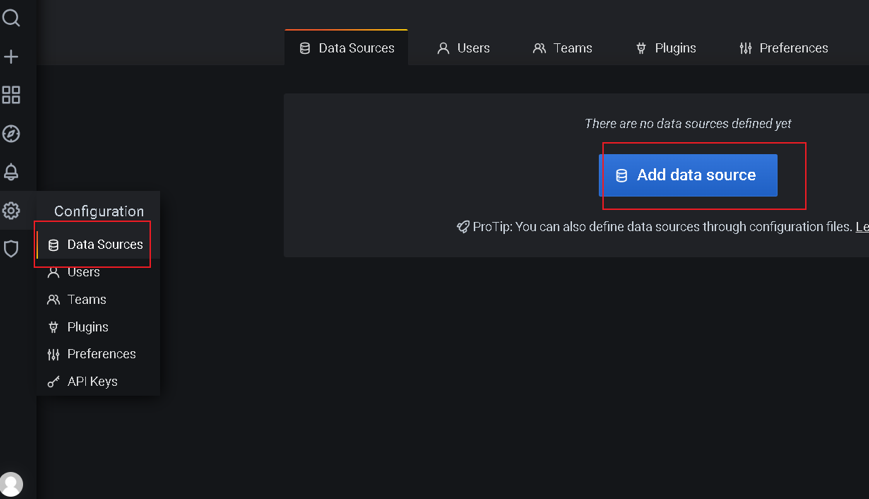Select Users in Configuration menu

(83, 272)
